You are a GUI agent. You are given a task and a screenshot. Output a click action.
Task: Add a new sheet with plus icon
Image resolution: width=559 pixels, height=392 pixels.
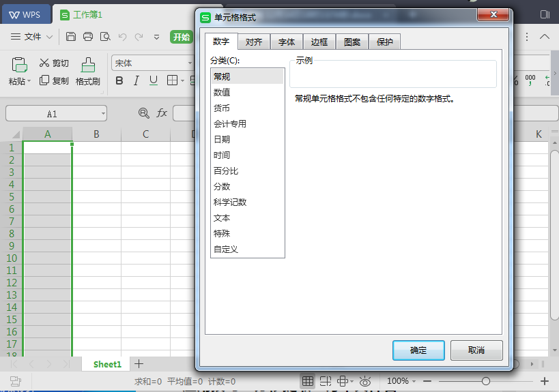pos(139,364)
